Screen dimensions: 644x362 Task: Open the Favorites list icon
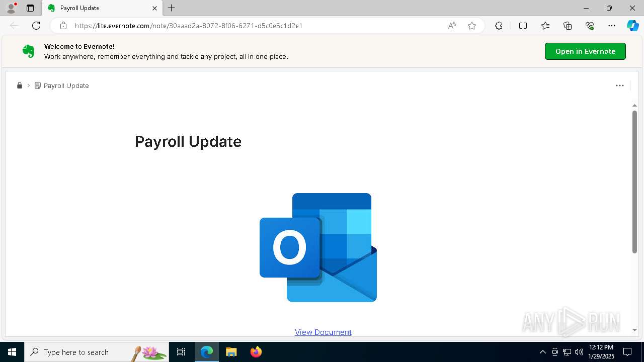pos(545,26)
